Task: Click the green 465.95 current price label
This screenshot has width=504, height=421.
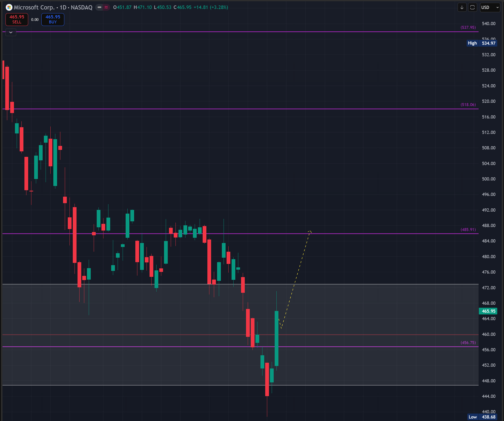Action: 488,311
